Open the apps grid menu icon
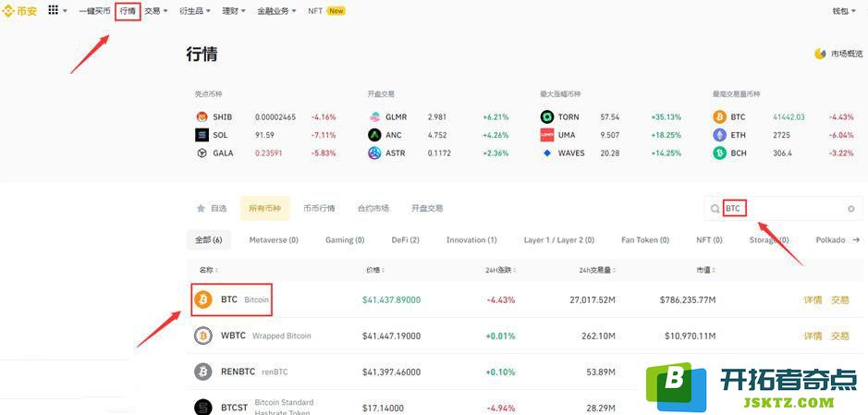Screen dimensions: 868x415 coord(53,10)
